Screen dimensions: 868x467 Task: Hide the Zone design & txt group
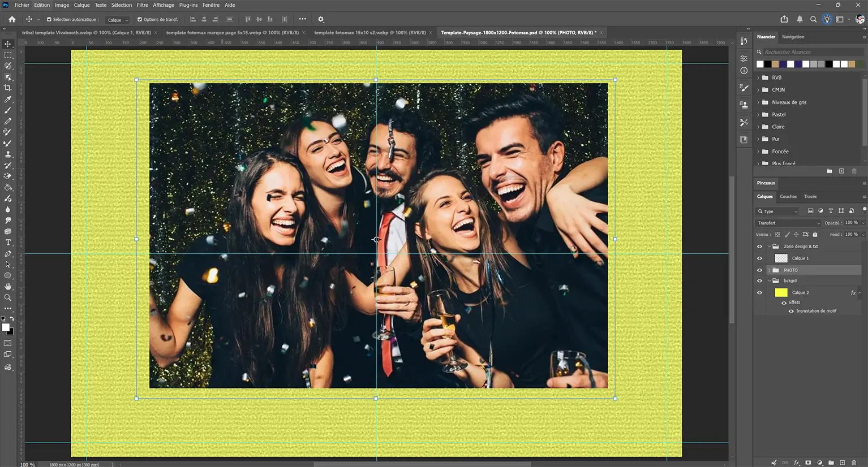click(x=760, y=247)
